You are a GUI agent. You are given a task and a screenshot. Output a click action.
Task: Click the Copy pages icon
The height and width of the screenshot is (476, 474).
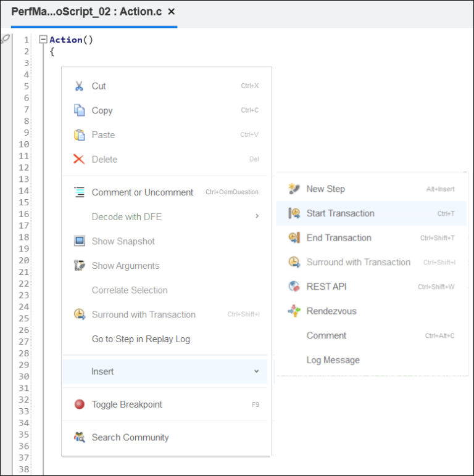(x=79, y=110)
